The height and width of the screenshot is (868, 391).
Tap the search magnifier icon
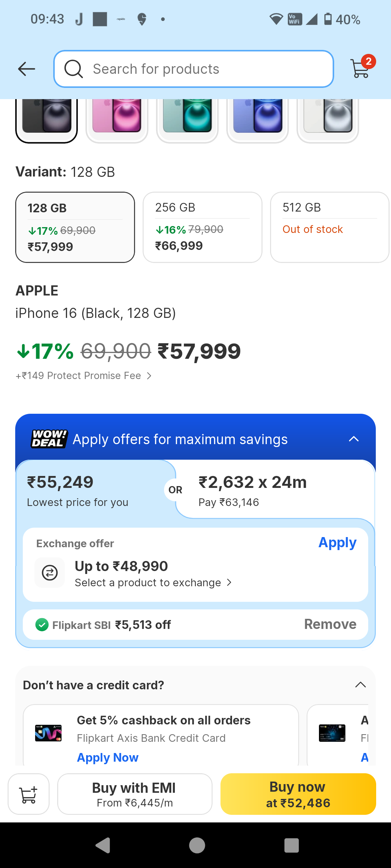click(x=73, y=69)
